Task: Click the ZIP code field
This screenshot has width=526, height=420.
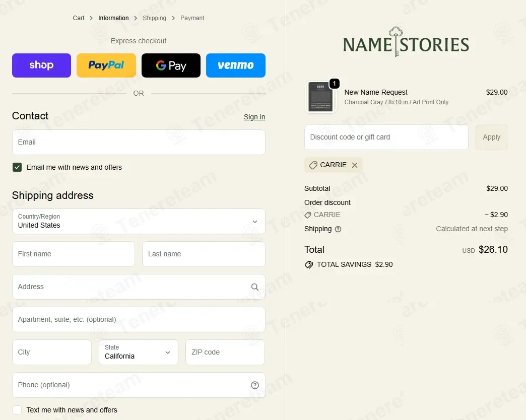Action: (225, 353)
